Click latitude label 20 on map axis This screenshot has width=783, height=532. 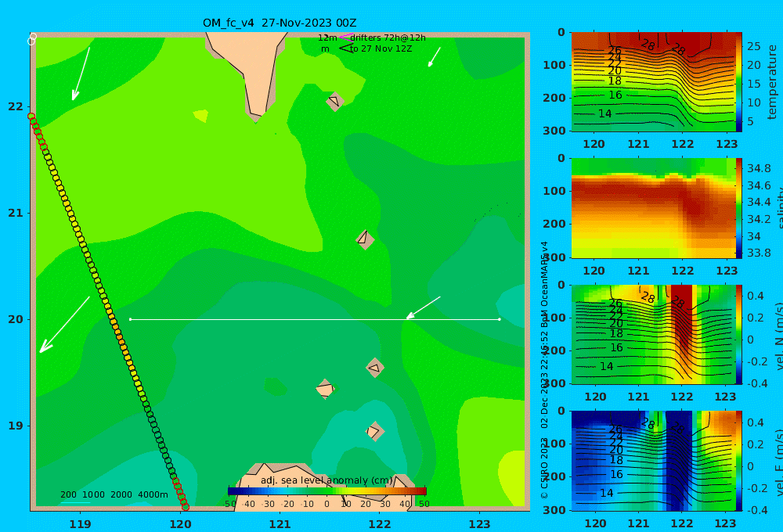pyautogui.click(x=16, y=319)
